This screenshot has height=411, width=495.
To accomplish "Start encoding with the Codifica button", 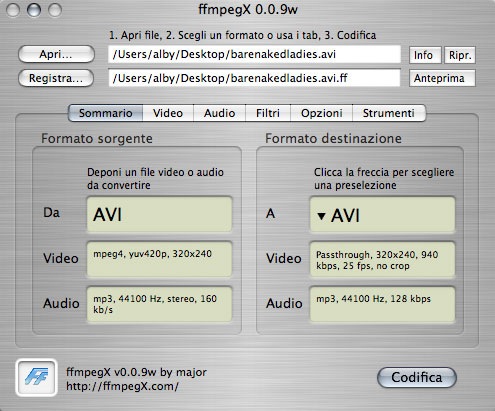I will (x=417, y=377).
